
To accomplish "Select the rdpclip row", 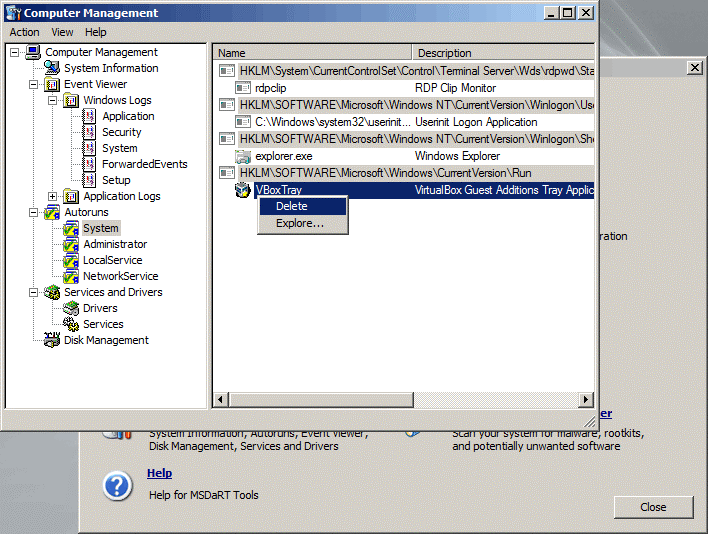I will pyautogui.click(x=404, y=88).
